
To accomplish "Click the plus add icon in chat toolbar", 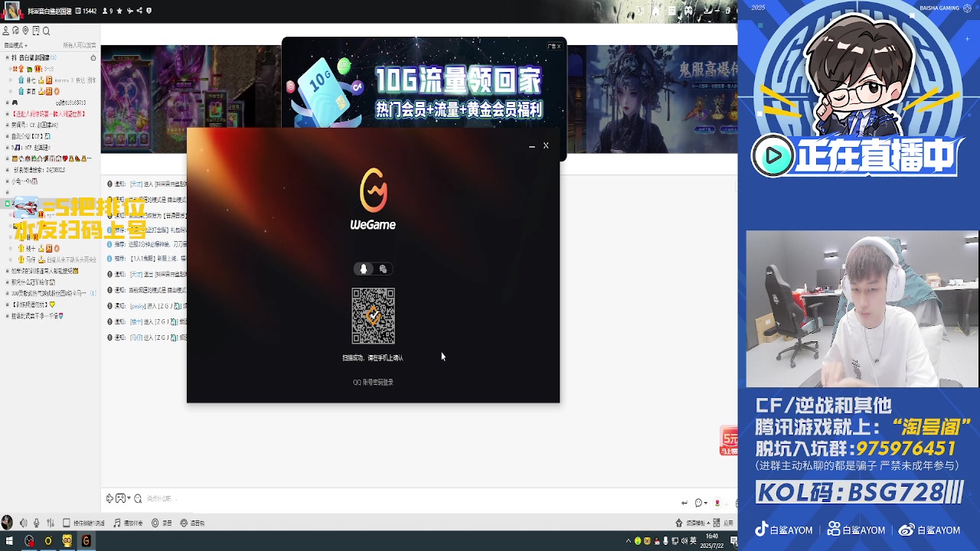I will 109,498.
